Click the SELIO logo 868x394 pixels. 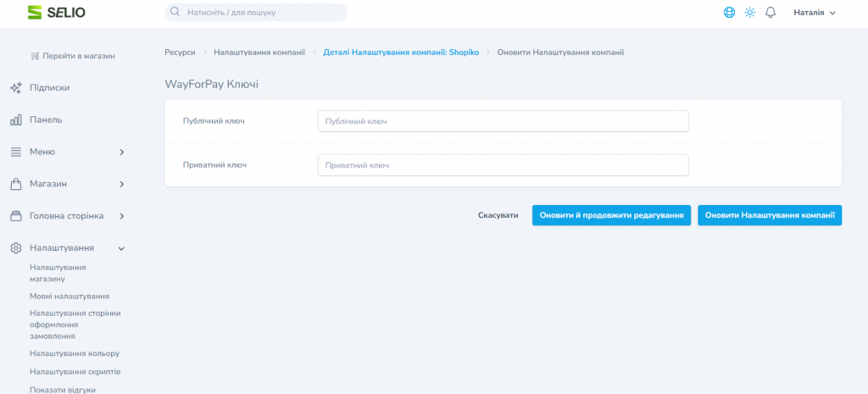click(x=56, y=13)
